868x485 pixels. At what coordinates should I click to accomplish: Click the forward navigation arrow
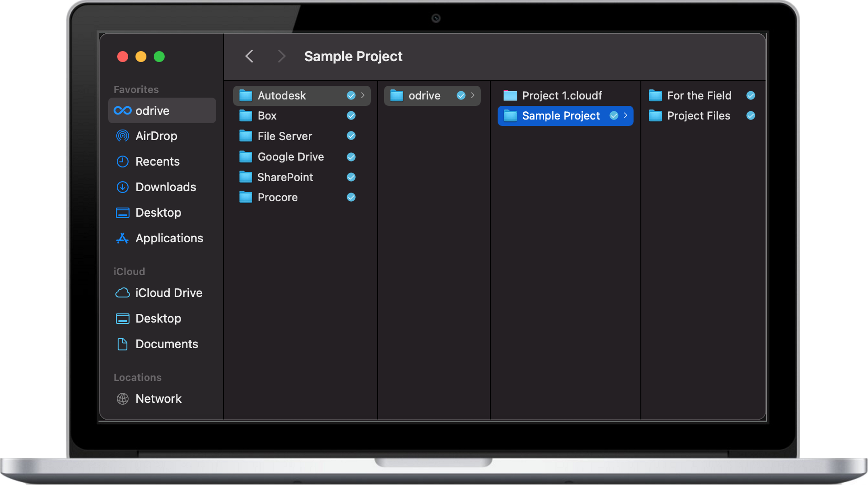tap(281, 56)
